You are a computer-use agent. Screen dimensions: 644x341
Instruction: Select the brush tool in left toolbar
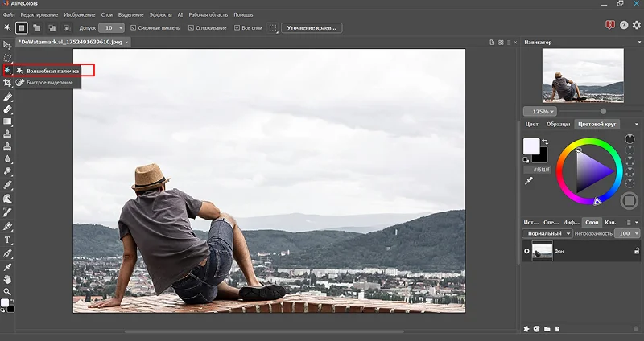(x=7, y=97)
